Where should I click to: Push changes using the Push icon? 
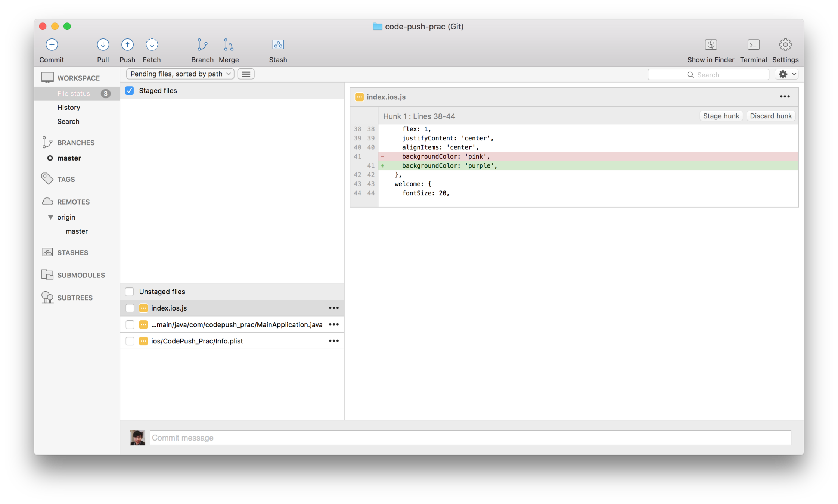(x=127, y=45)
